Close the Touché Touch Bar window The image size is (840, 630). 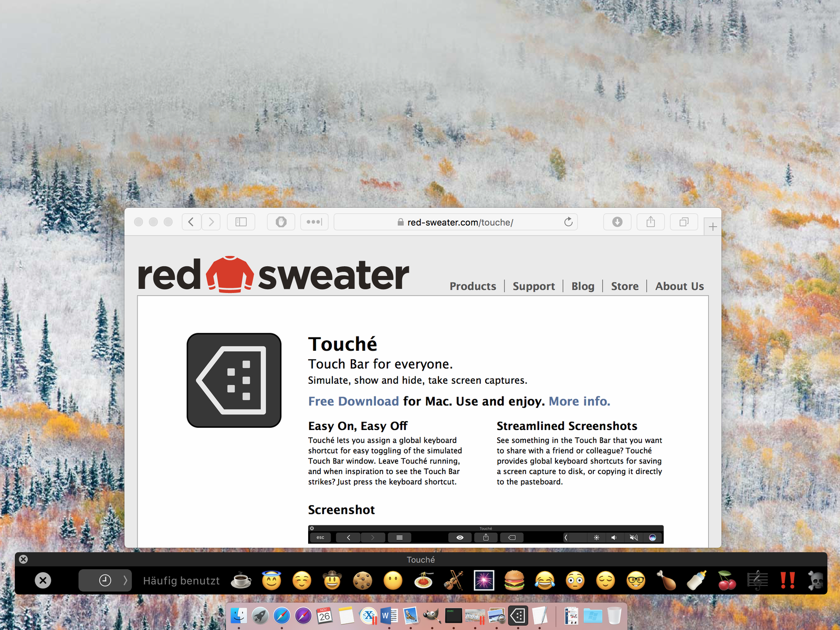tap(24, 560)
